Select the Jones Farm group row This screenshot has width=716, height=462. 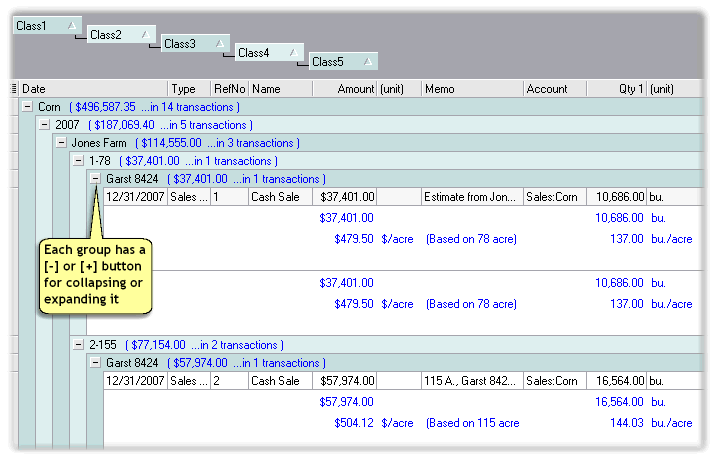click(378, 142)
